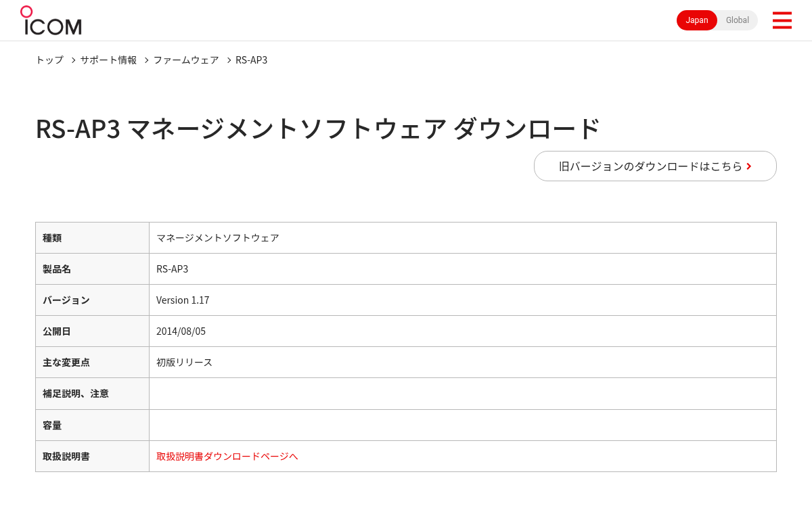Switch region toggle to Japan
Image resolution: width=812 pixels, height=512 pixels.
(697, 20)
